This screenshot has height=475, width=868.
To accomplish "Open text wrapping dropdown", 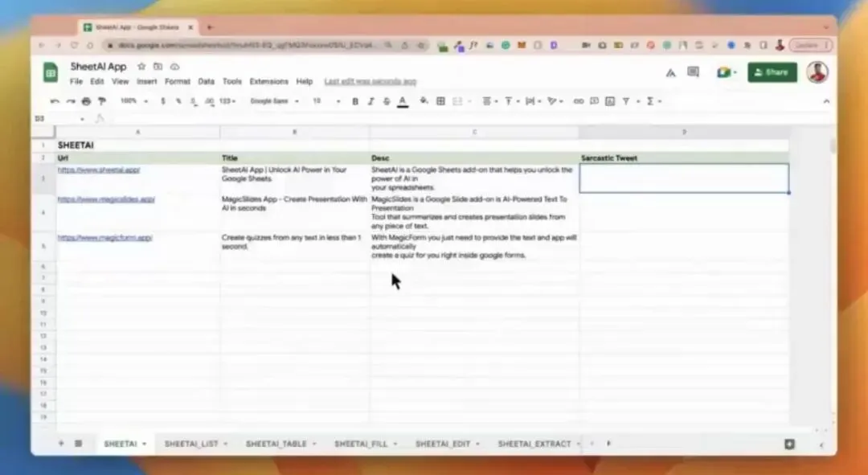I will (x=533, y=101).
